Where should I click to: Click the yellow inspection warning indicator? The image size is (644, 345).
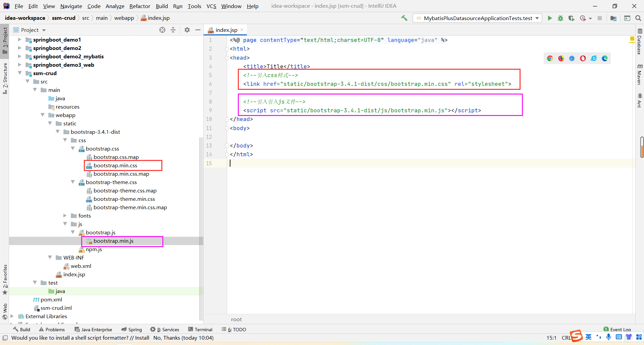(x=632, y=40)
